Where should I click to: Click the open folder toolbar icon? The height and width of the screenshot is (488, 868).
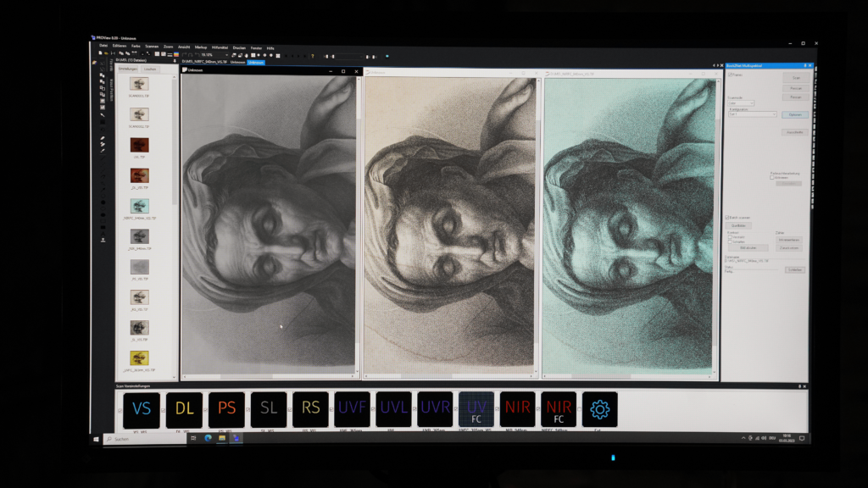(x=106, y=53)
